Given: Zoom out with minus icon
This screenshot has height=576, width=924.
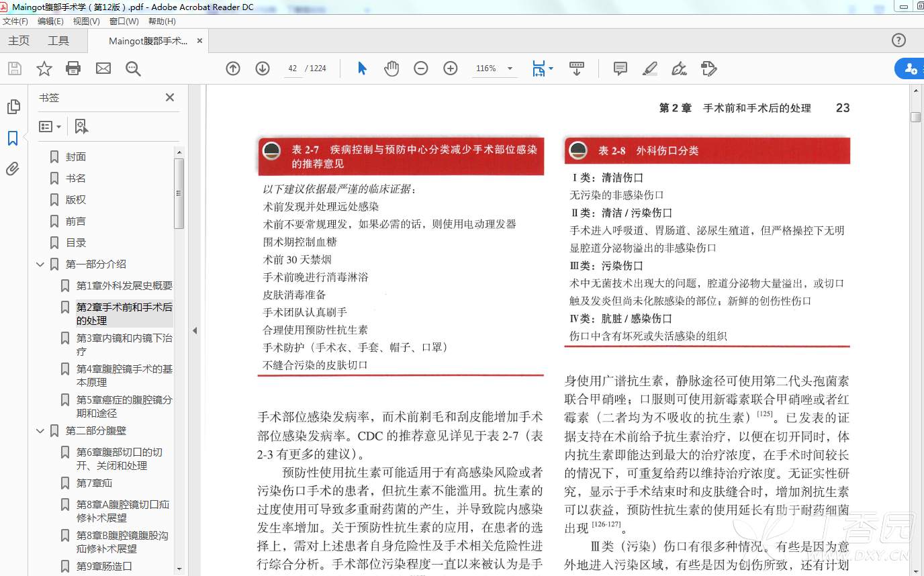Looking at the screenshot, I should [421, 68].
